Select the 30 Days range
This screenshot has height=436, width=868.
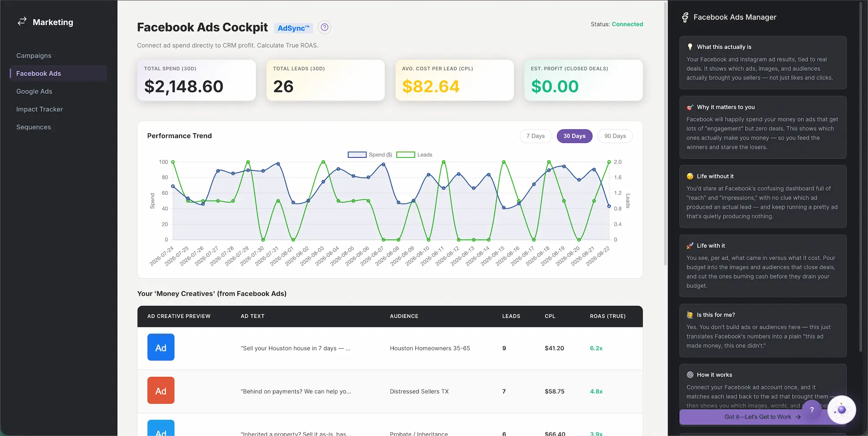pyautogui.click(x=575, y=136)
